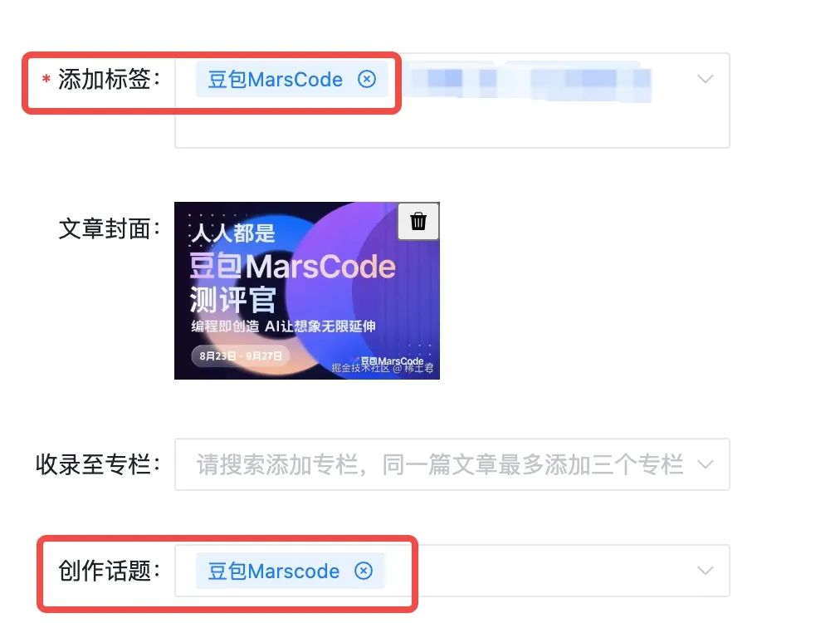Expand the 添加标签 dropdown arrow
The width and height of the screenshot is (840, 623).
coord(706,80)
